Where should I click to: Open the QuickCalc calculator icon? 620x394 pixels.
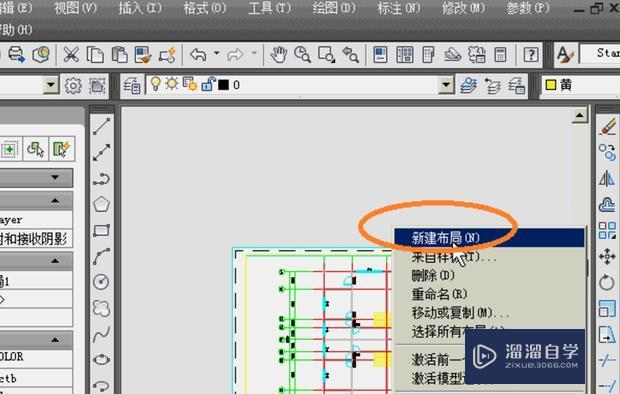tap(501, 55)
